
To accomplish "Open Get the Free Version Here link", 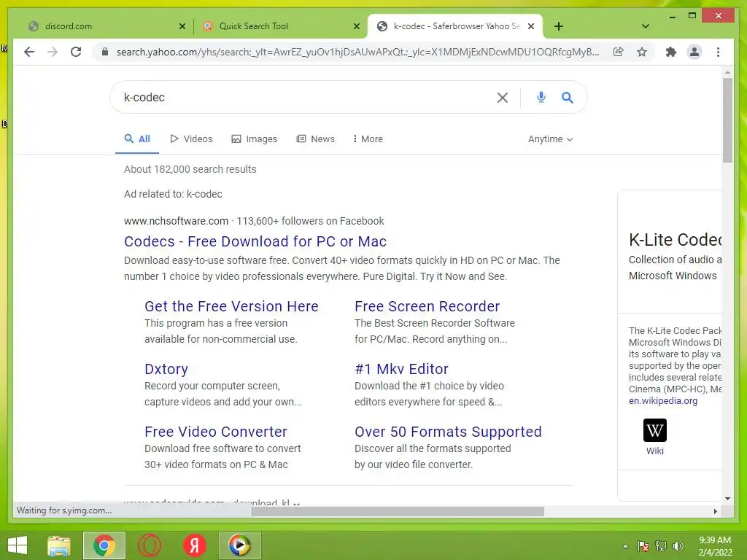I will click(x=231, y=306).
